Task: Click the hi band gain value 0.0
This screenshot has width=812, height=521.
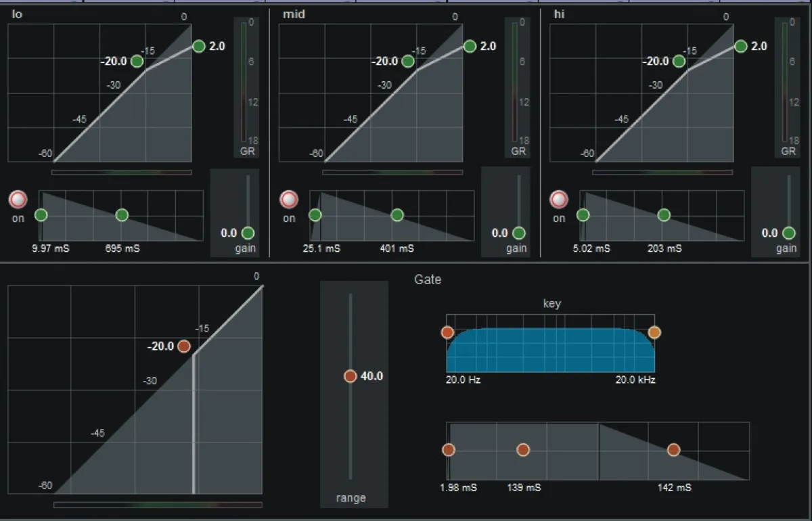Action: click(x=770, y=233)
